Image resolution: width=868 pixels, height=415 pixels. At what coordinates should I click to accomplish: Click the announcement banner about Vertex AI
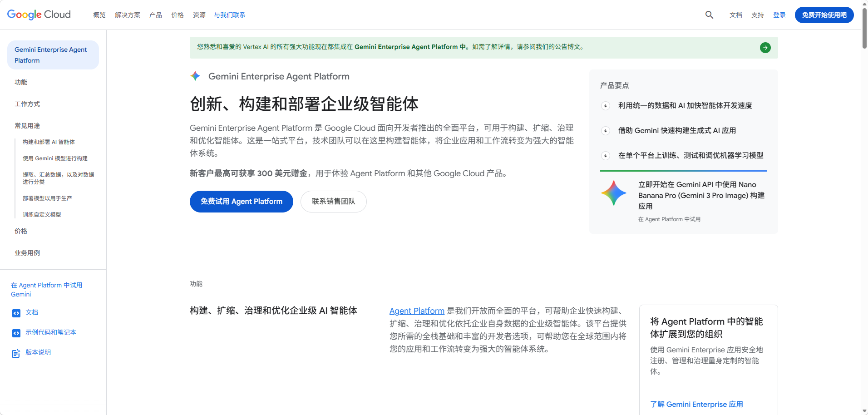(484, 48)
